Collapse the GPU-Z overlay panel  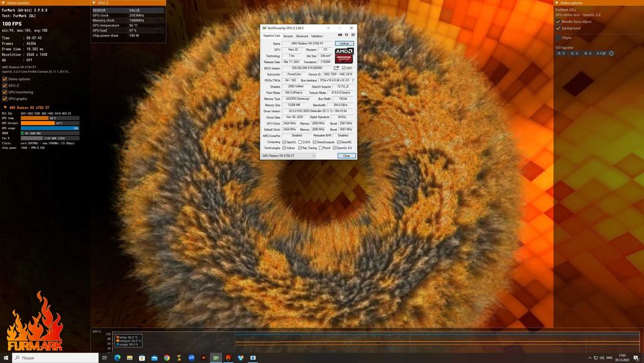94,3
